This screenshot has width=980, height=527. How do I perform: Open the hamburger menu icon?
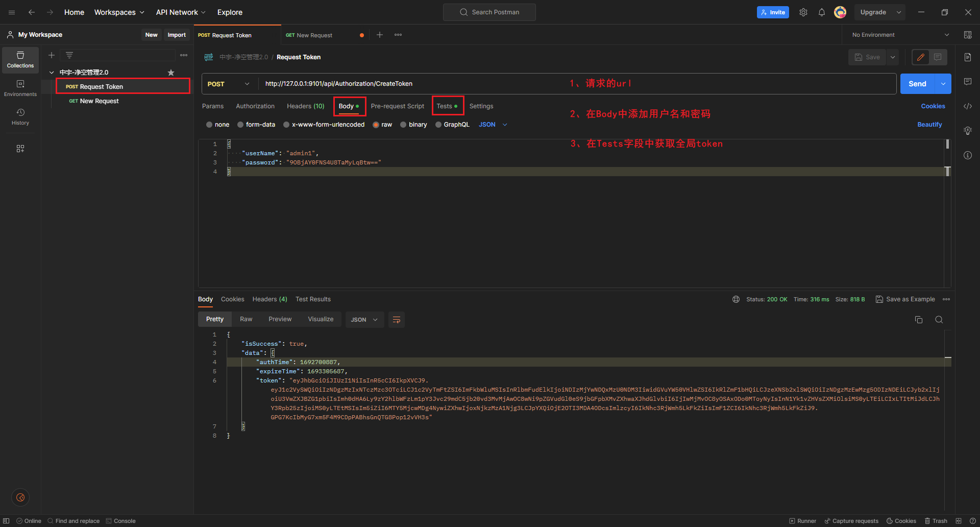click(x=12, y=12)
